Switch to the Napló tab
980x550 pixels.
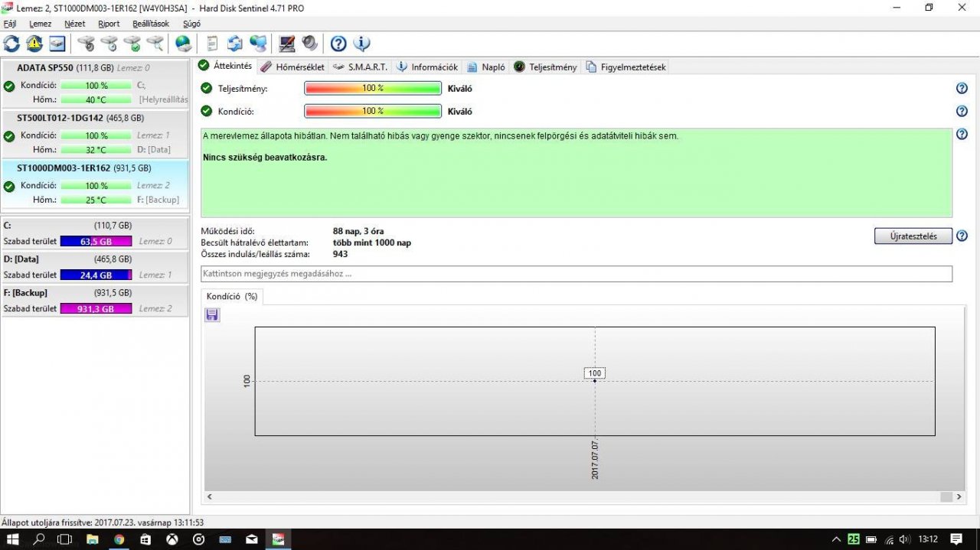(x=487, y=67)
